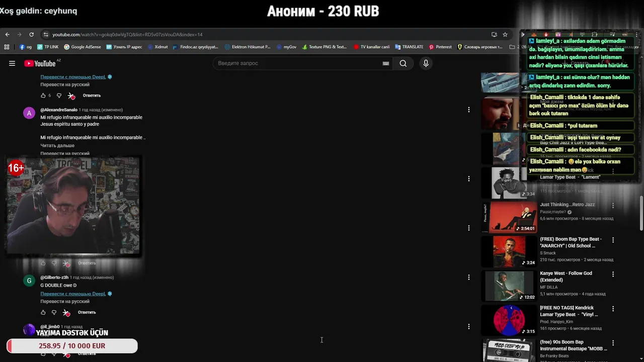Open menu for Just Thinking...Retro Jazz video
Image resolution: width=644 pixels, height=362 pixels.
pos(613,206)
